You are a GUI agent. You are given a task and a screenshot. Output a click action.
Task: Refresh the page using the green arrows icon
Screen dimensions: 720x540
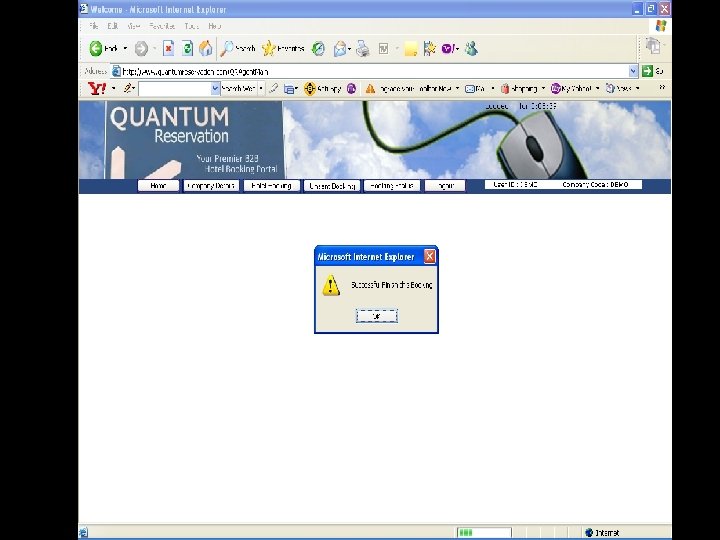tap(187, 48)
